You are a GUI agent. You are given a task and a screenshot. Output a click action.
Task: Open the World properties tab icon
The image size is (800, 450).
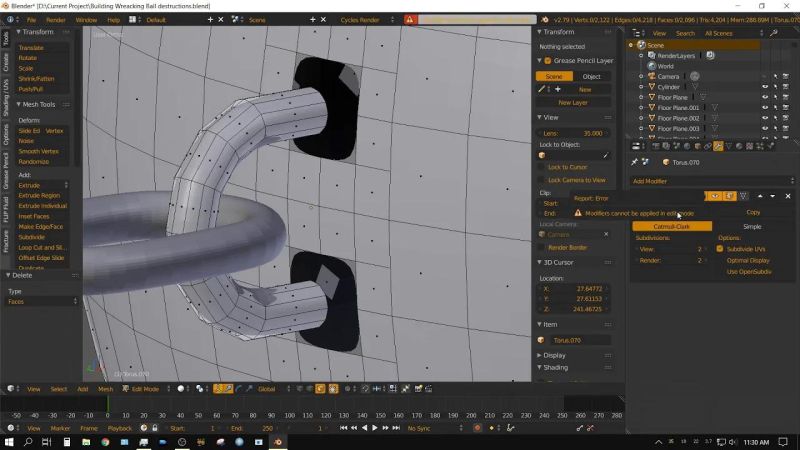point(687,146)
